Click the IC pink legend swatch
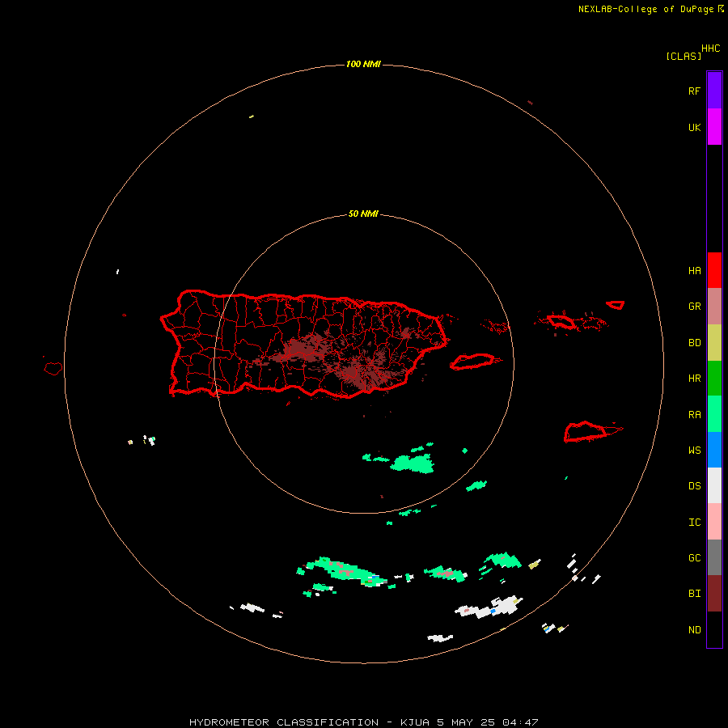The width and height of the screenshot is (728, 728). pos(714,522)
